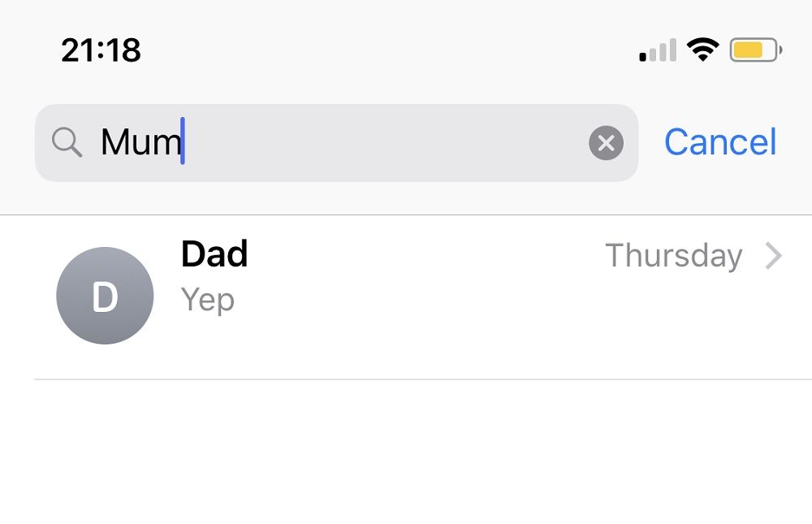
Task: Tap the Thursday timestamp
Action: (x=673, y=256)
